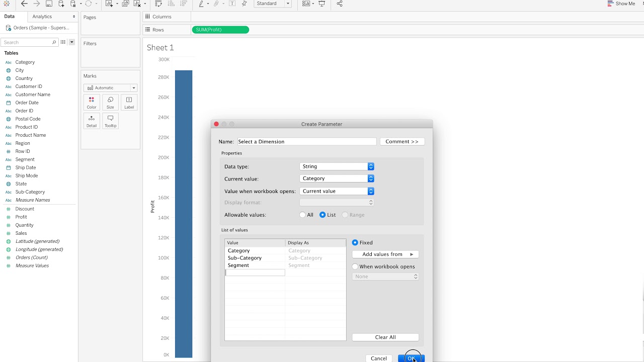
Task: Sort ascending via toolbar icon
Action: (x=171, y=4)
